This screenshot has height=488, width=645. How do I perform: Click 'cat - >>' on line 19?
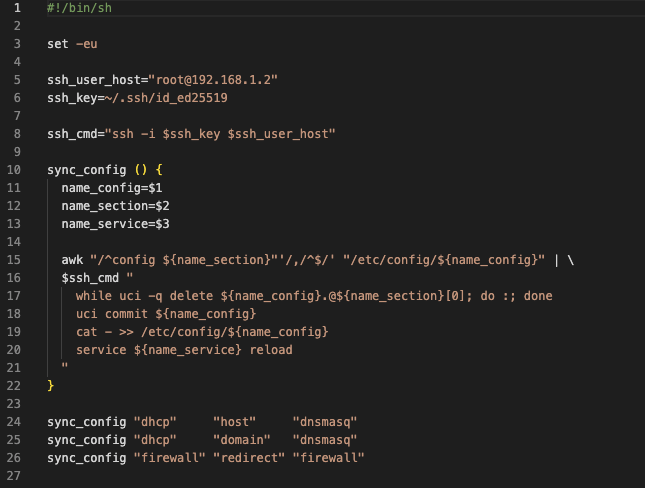(104, 332)
